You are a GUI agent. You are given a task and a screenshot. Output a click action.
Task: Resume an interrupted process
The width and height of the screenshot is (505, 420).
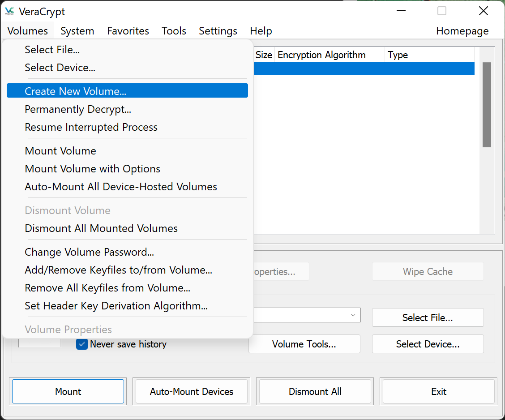91,127
